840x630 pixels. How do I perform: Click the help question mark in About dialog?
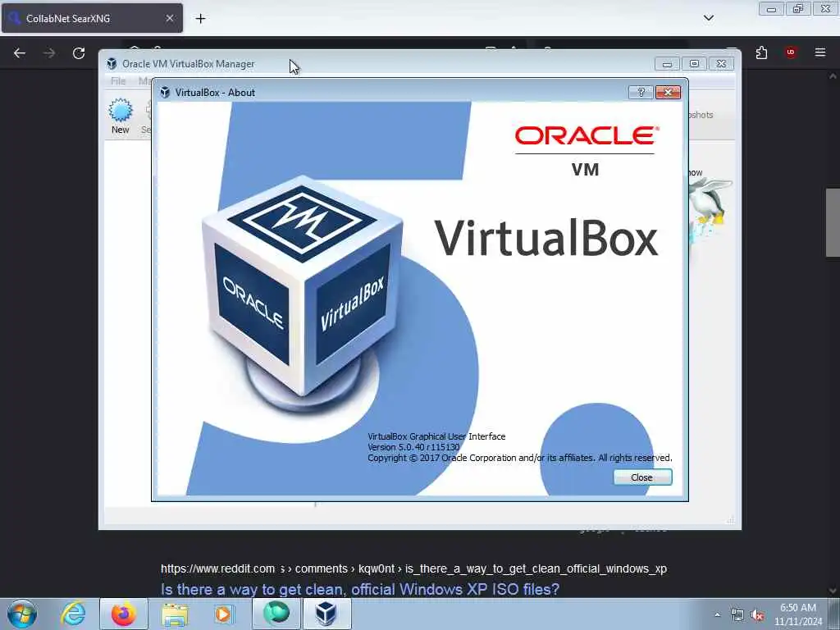[641, 92]
